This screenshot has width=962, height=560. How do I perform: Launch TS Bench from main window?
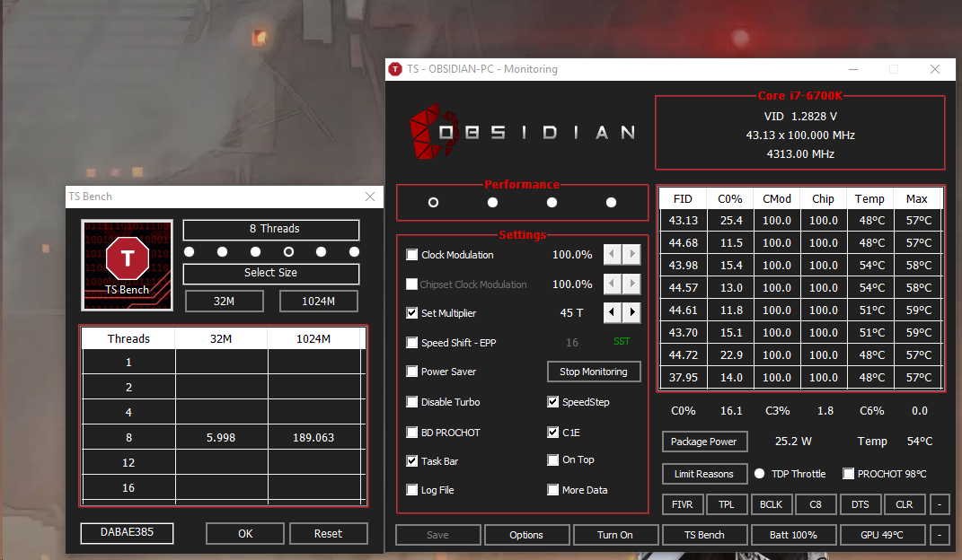pyautogui.click(x=704, y=535)
